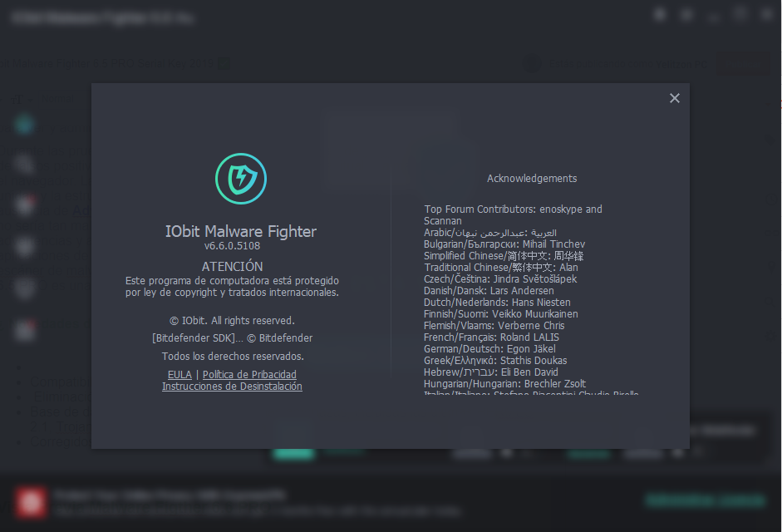Click the Acknowledgements heading
Image resolution: width=782 pixels, height=532 pixels.
pyautogui.click(x=532, y=178)
